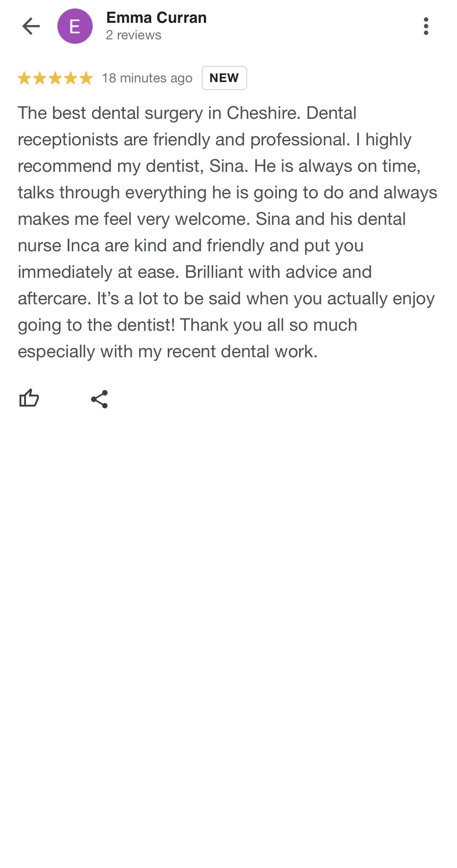457x868 pixels.
Task: Click 'Brilliant with advice and' review line
Action: click(278, 272)
